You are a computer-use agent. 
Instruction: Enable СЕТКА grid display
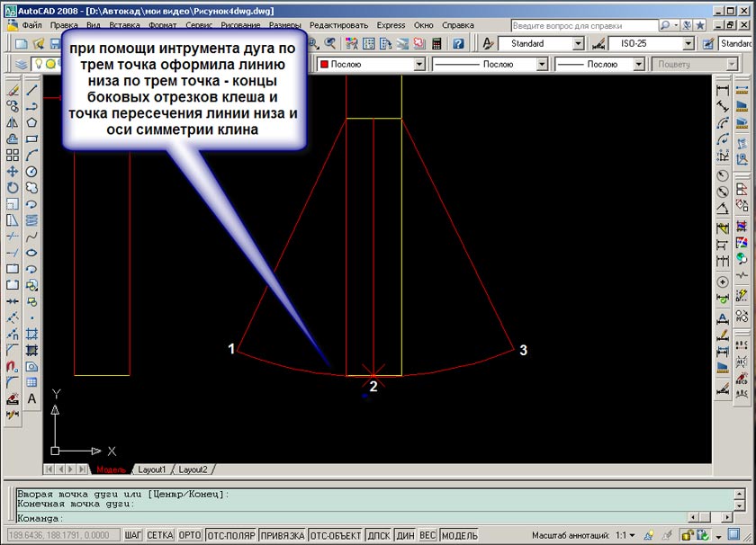point(160,535)
